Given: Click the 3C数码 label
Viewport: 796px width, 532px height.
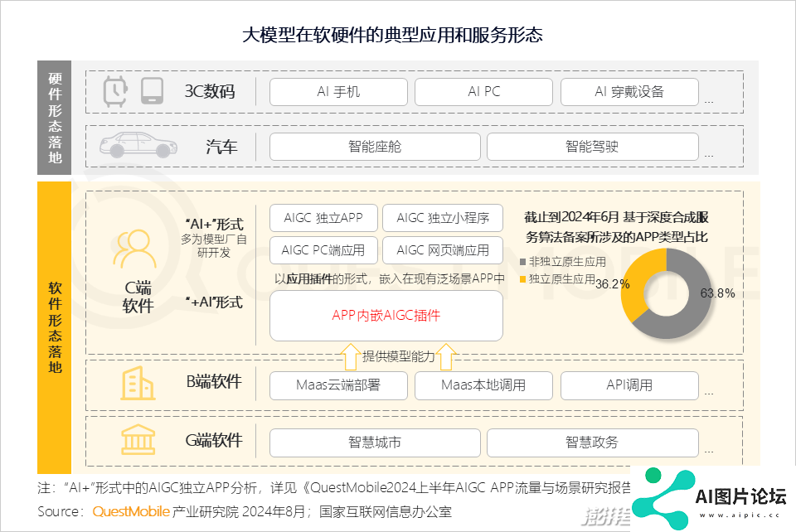Looking at the screenshot, I should click(x=209, y=92).
